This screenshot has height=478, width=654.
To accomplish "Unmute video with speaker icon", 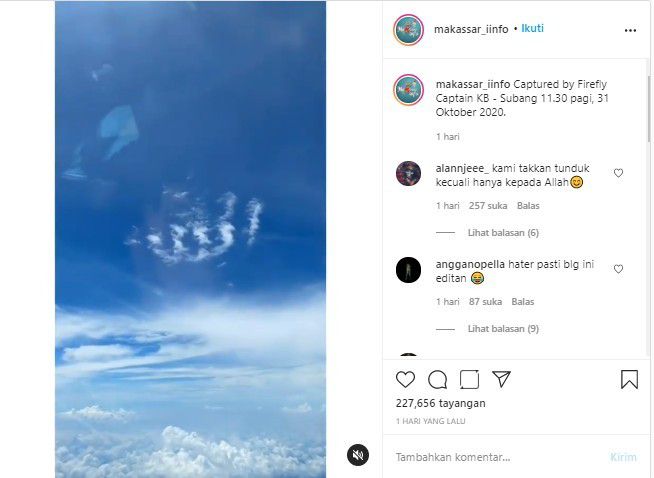I will (x=358, y=455).
